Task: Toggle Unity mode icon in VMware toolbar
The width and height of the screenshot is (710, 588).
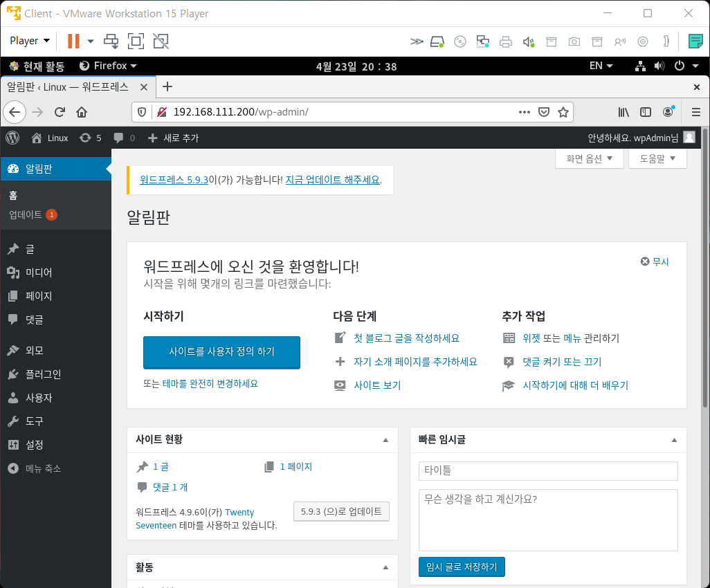Action: click(x=161, y=42)
